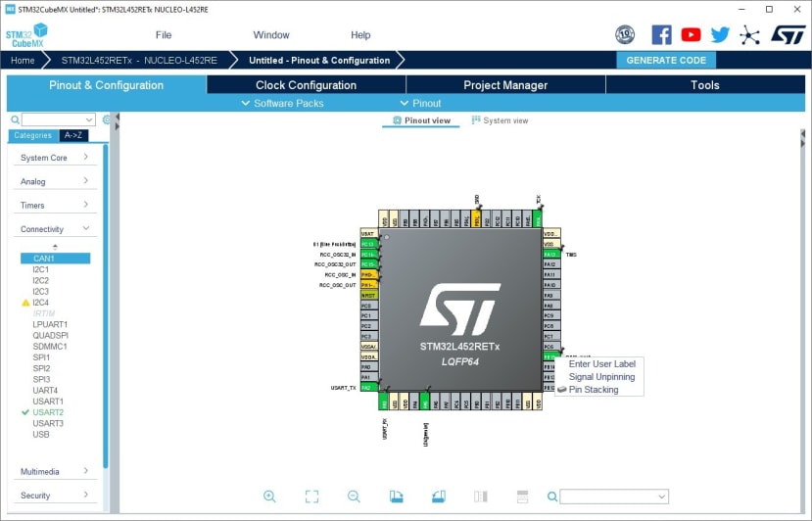
Task: Click the STM32CubeMX logo
Action: pyautogui.click(x=26, y=35)
